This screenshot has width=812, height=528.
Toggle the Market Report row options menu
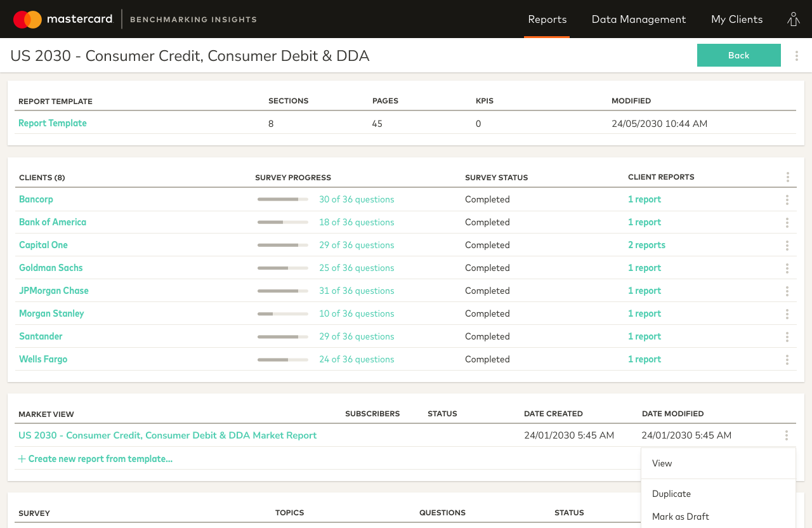787,435
